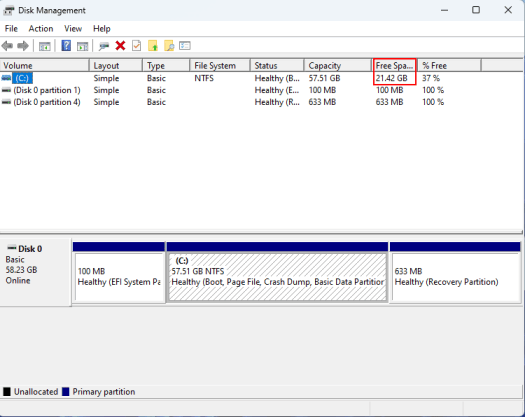Sort by Volume column header
This screenshot has width=525, height=417.
point(45,65)
